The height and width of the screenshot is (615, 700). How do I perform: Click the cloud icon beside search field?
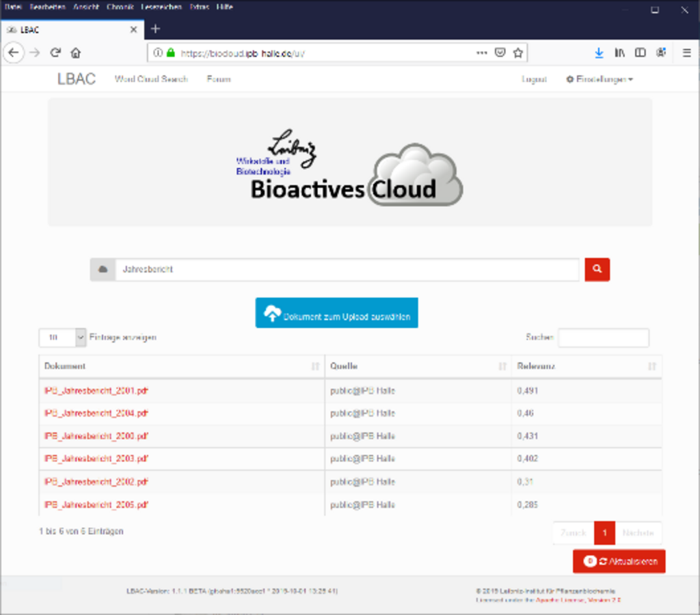point(103,269)
